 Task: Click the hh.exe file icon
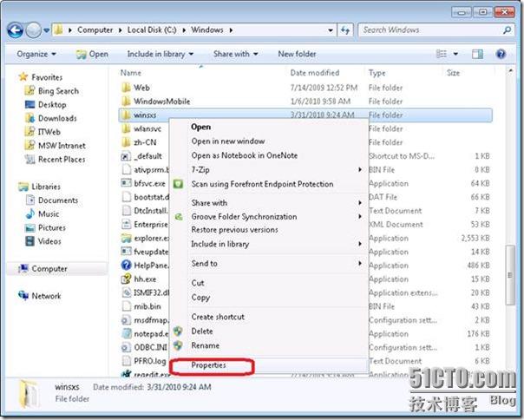coord(126,279)
